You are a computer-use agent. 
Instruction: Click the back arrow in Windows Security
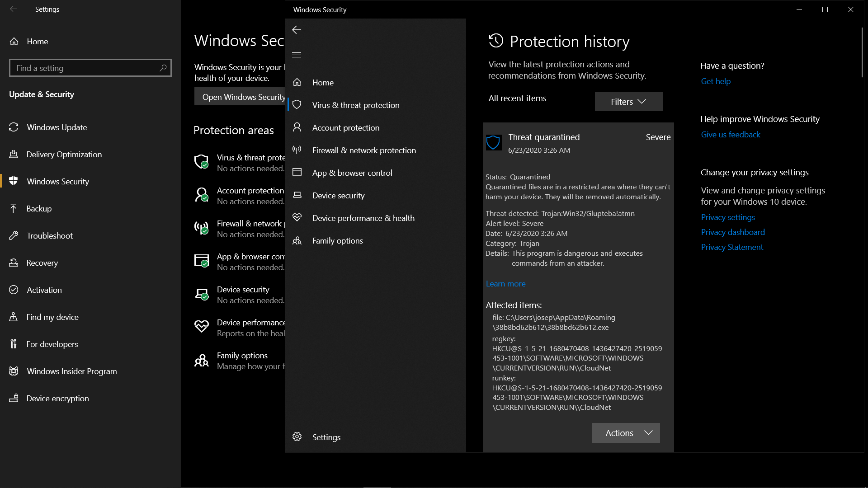pos(297,30)
